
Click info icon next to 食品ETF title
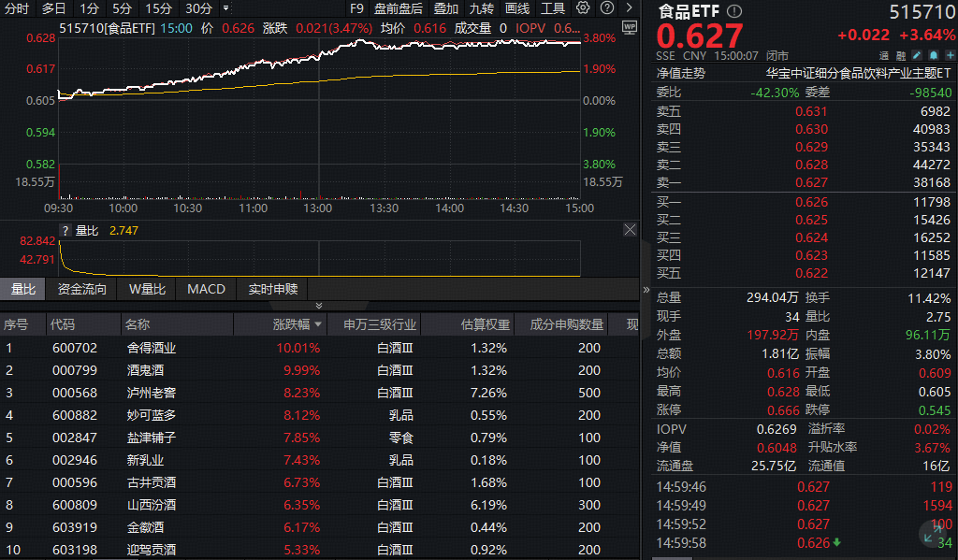(x=734, y=11)
